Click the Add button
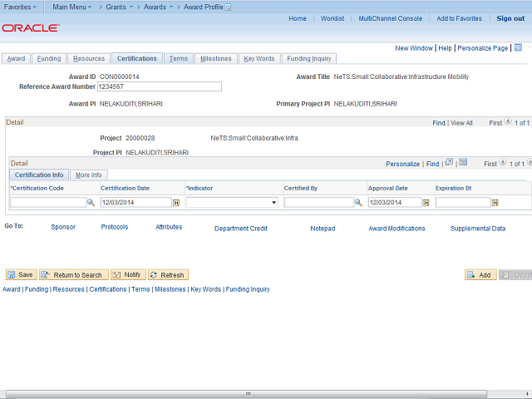 480,274
